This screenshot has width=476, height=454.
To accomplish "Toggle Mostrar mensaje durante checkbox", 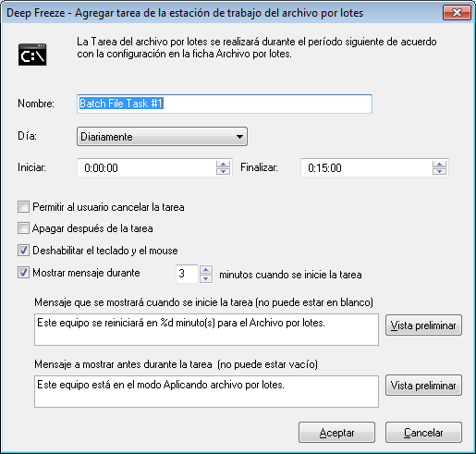I will (x=23, y=273).
